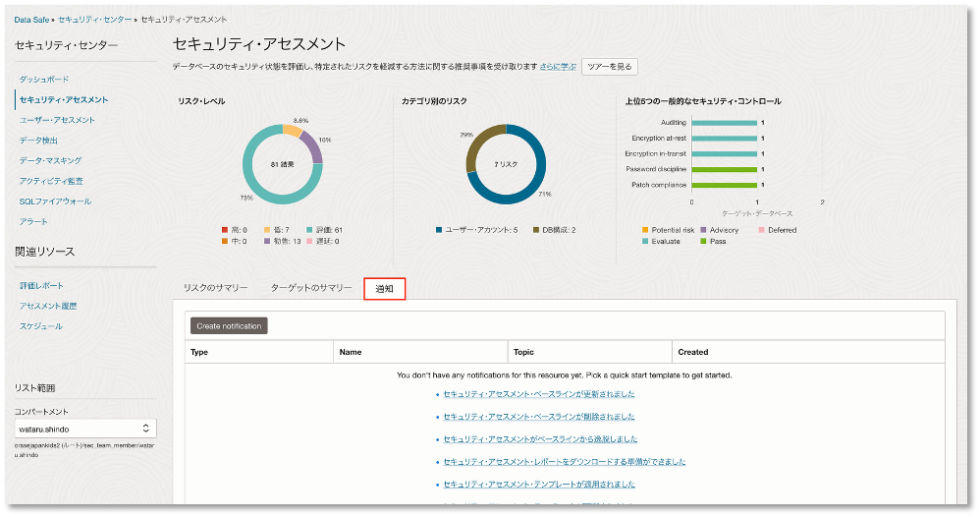The image size is (980, 517).
Task: Open the ターゲットのサマリー tab
Action: coord(310,288)
